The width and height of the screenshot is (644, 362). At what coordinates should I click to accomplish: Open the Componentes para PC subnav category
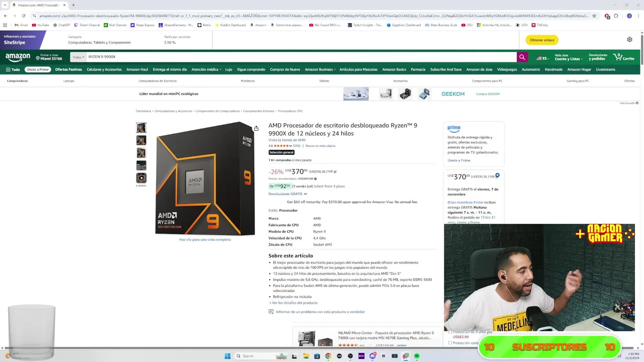tap(487, 81)
